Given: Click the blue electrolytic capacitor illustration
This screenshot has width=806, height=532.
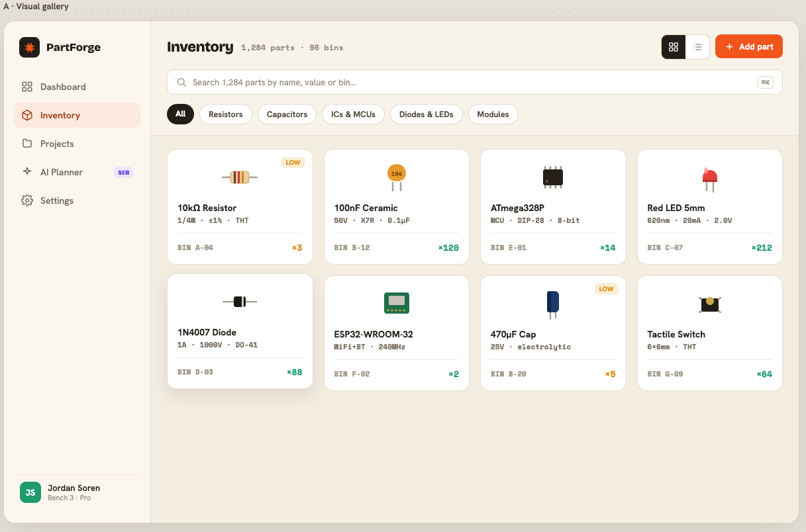Looking at the screenshot, I should (553, 304).
